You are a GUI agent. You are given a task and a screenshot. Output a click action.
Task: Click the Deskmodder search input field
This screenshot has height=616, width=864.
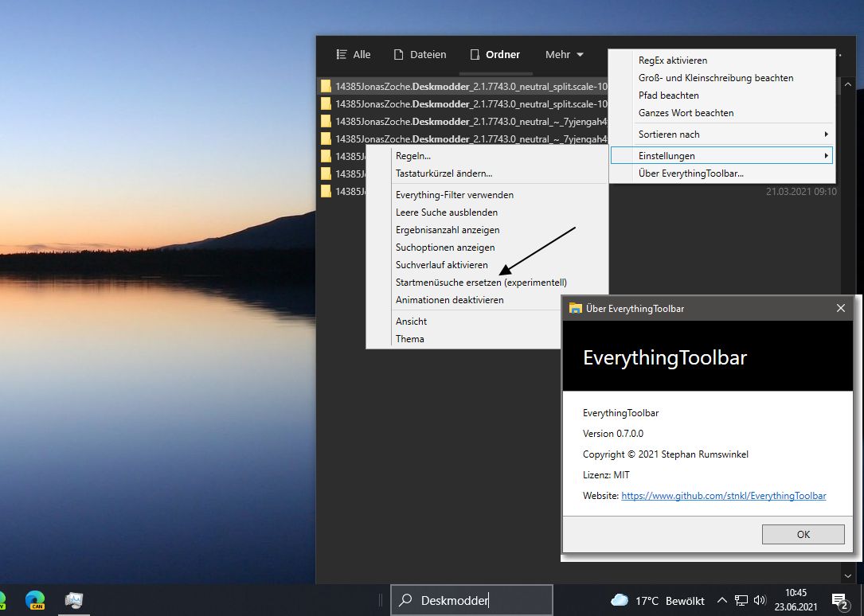471,600
